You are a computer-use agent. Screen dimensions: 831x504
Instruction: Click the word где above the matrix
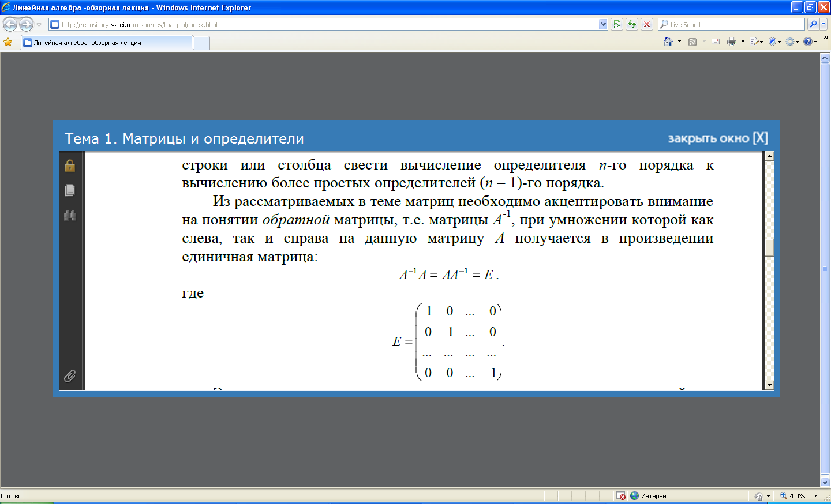[x=193, y=294]
